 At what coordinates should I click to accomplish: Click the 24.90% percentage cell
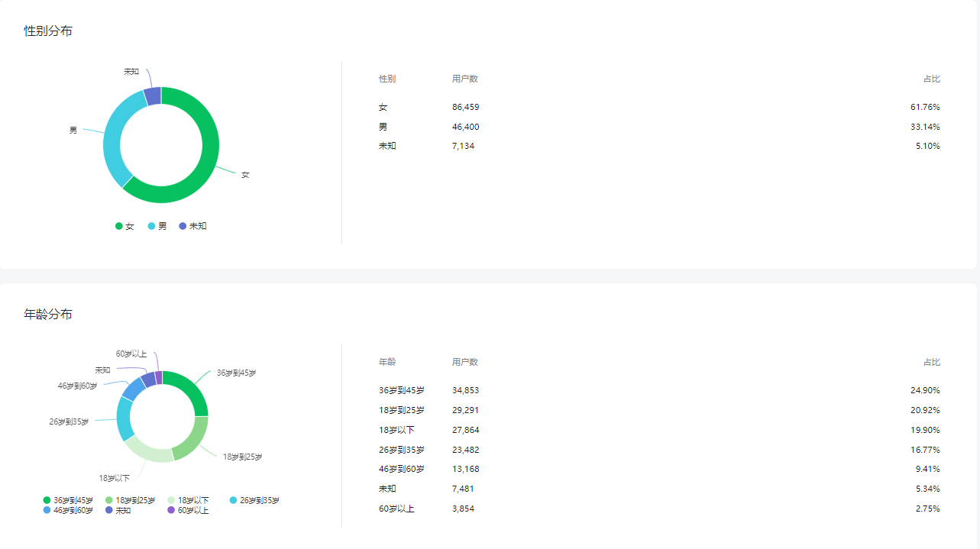point(925,391)
